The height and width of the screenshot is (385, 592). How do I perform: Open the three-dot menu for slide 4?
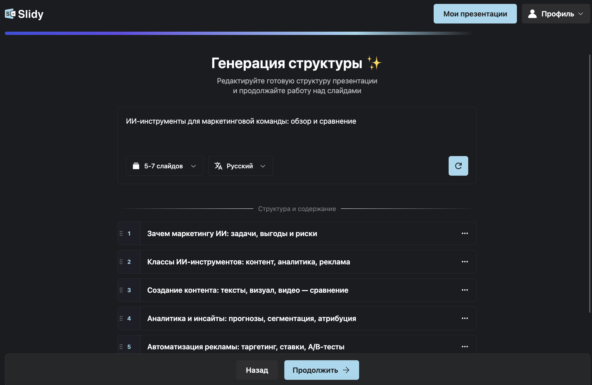pos(465,318)
